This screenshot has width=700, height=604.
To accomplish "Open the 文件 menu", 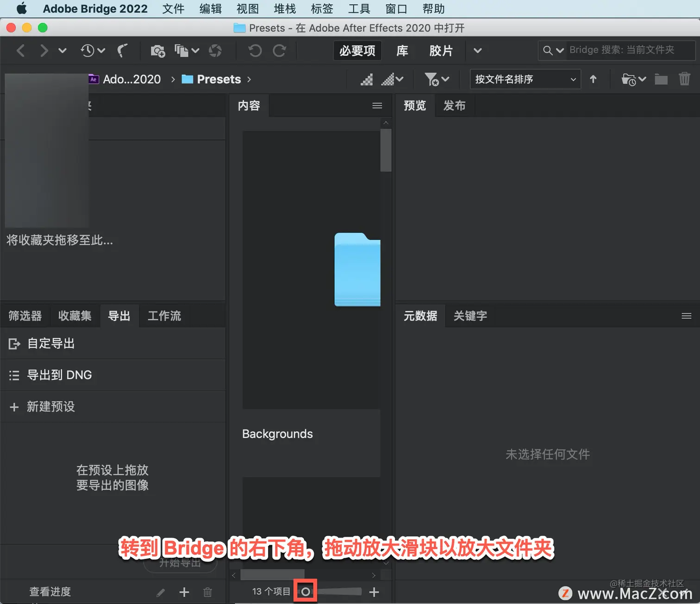I will pyautogui.click(x=173, y=9).
